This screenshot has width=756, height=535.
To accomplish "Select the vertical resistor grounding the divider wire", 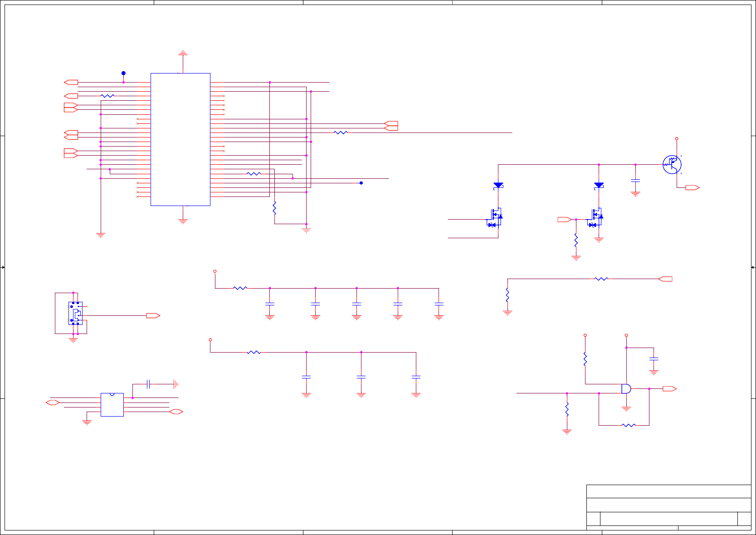I will click(507, 295).
